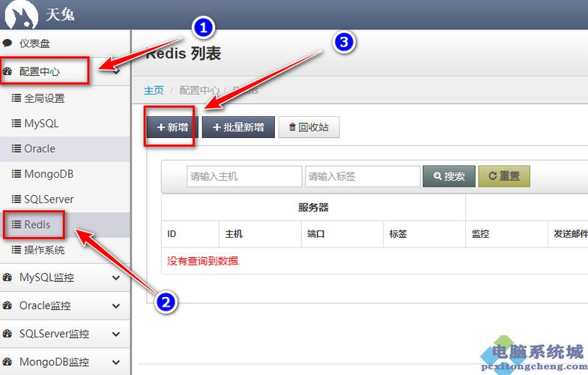Viewport: 588px width, 375px height.
Task: Expand the Oracle监控 chevron
Action: pyautogui.click(x=116, y=306)
